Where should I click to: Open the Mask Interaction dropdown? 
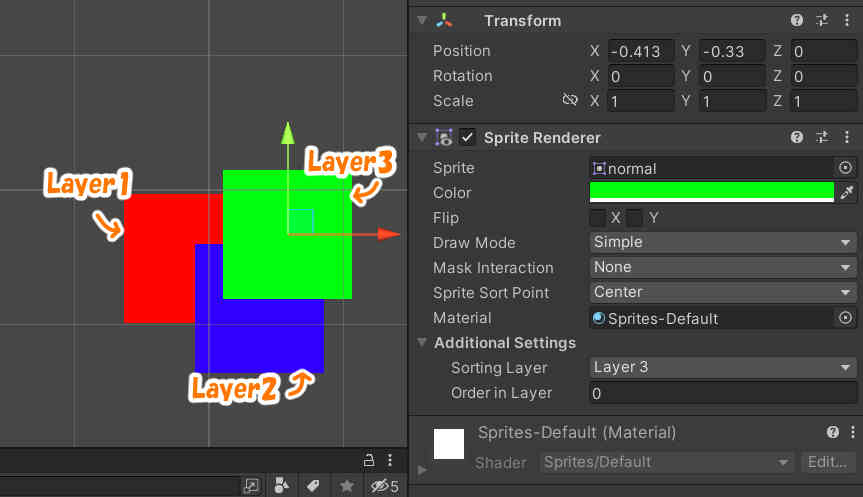(723, 267)
